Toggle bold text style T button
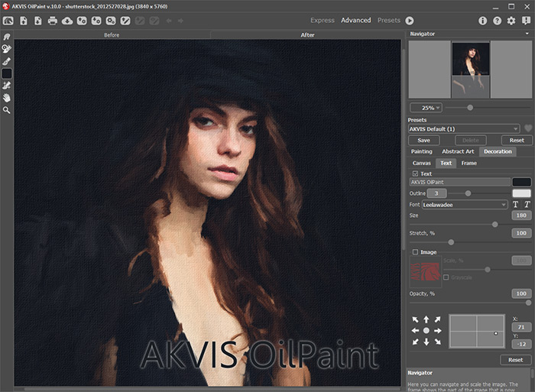 coord(516,205)
